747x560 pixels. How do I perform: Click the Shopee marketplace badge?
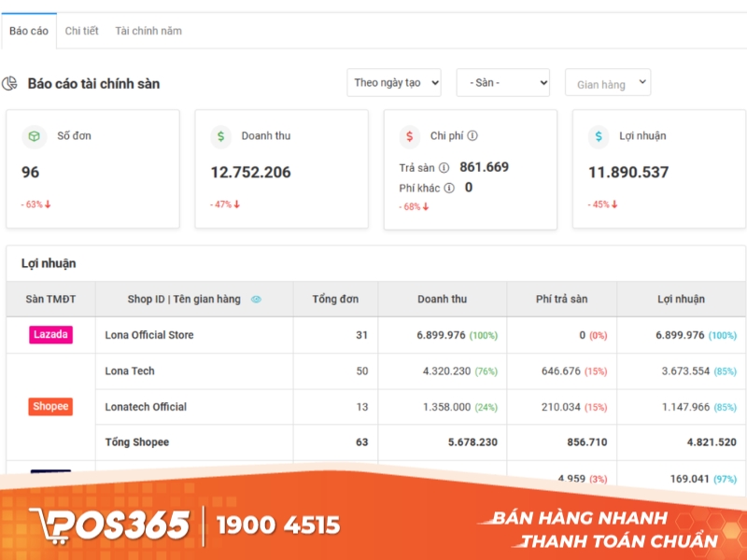[49, 406]
